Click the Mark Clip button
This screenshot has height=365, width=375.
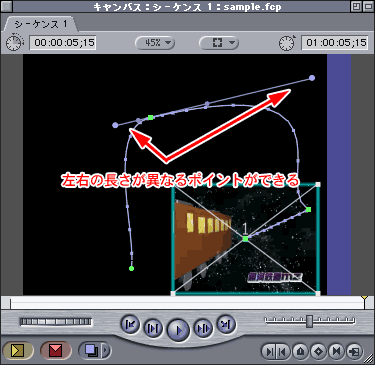pos(336,351)
